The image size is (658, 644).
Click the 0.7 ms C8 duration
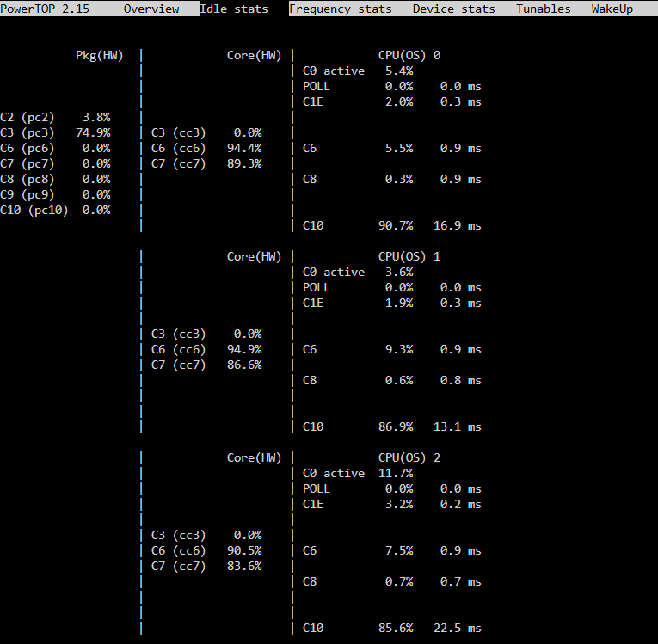[x=461, y=581]
